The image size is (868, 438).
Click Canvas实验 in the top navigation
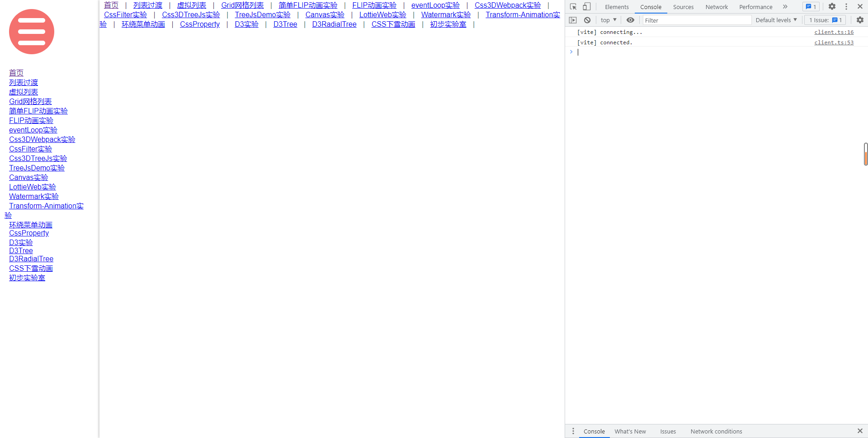tap(325, 14)
